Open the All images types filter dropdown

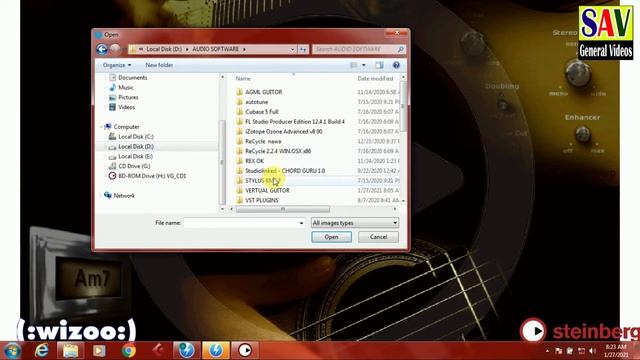[x=355, y=223]
